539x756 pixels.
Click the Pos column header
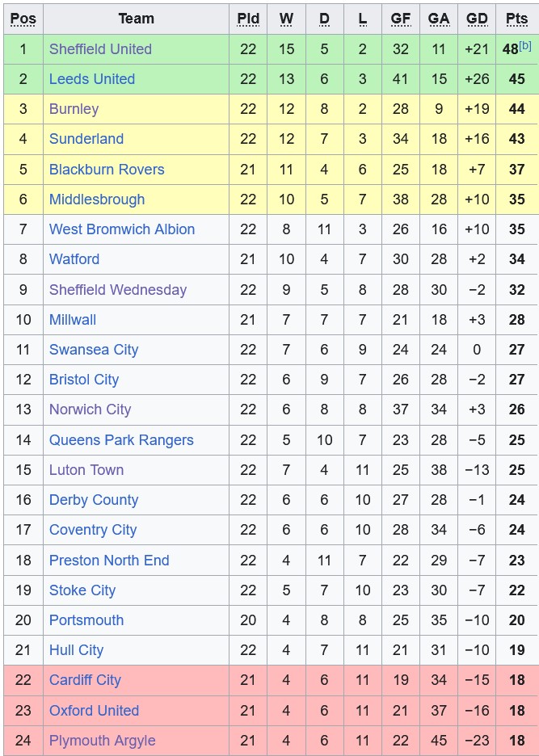[x=23, y=19]
